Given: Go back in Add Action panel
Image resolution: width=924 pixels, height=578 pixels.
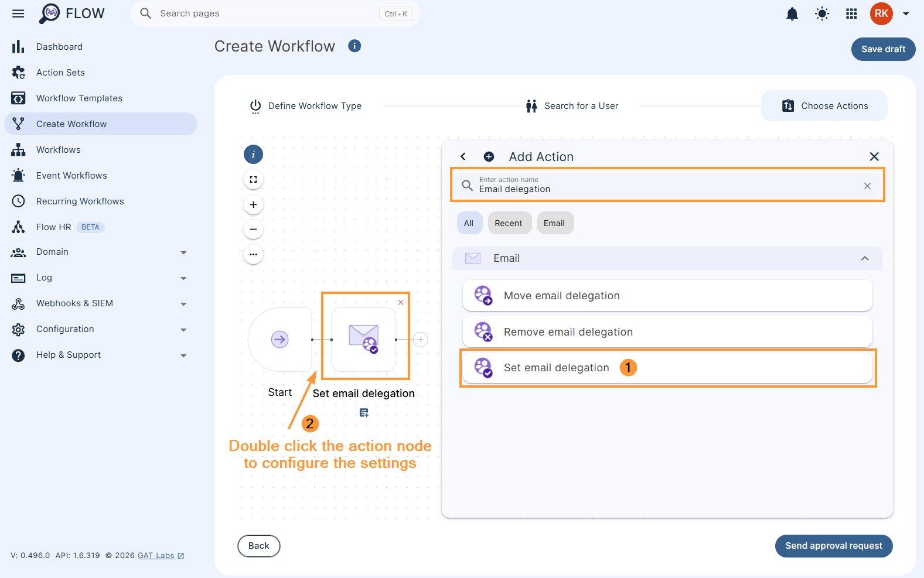Looking at the screenshot, I should pos(463,156).
